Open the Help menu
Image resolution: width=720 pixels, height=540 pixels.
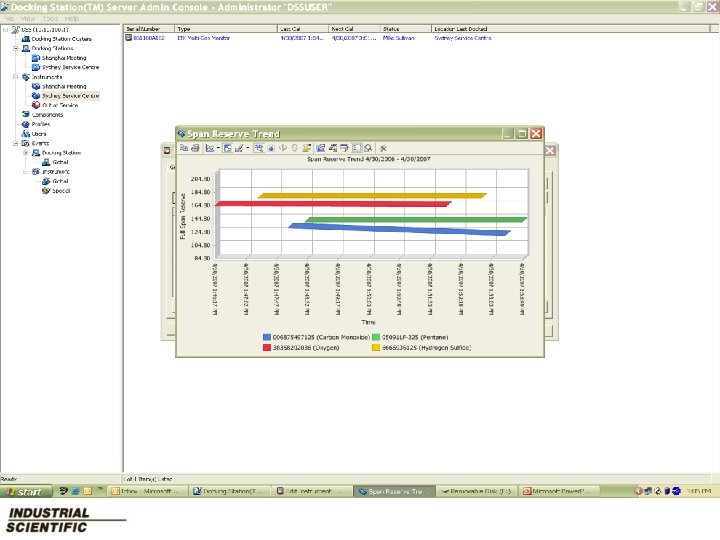point(72,18)
